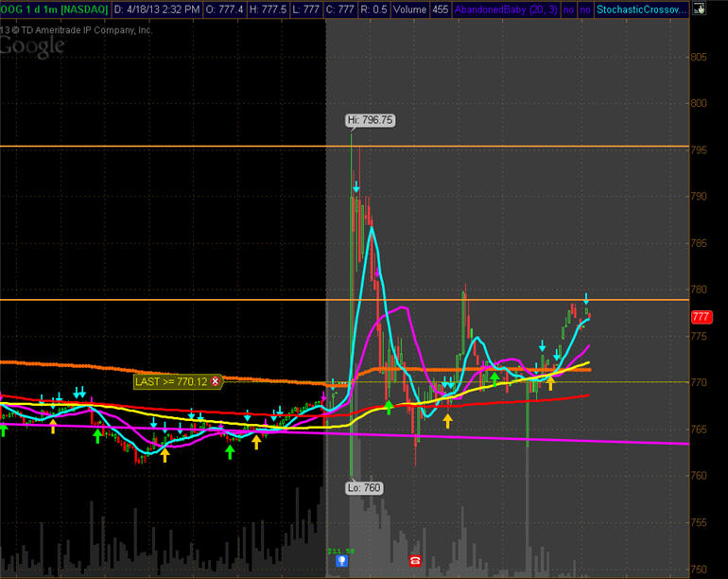Image resolution: width=728 pixels, height=579 pixels.
Task: Click the top-right chart corner icon
Action: [x=698, y=9]
